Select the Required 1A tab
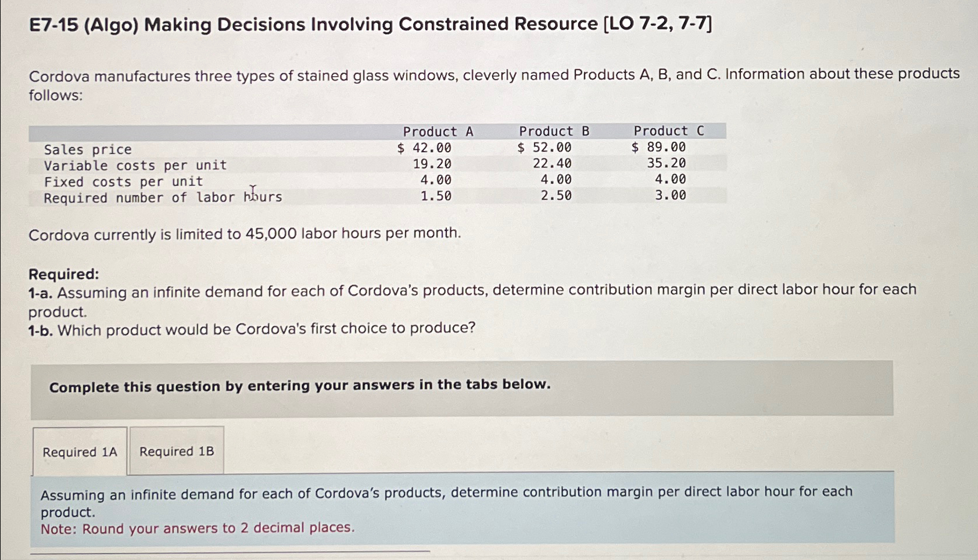Image resolution: width=978 pixels, height=560 pixels. coord(80,451)
